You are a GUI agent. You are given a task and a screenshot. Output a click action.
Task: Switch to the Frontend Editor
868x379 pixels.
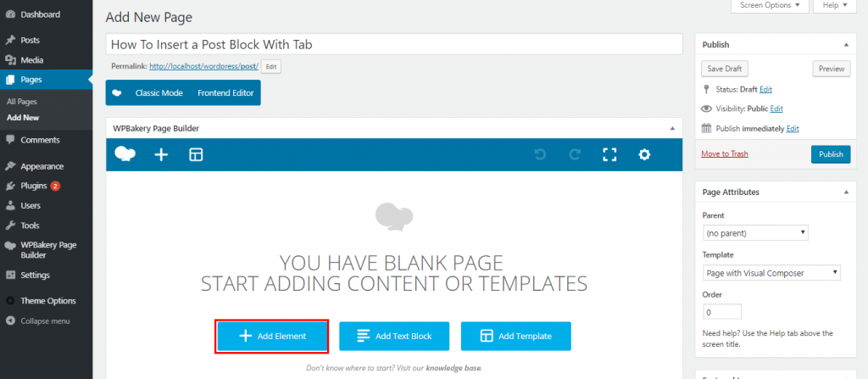pyautogui.click(x=225, y=92)
